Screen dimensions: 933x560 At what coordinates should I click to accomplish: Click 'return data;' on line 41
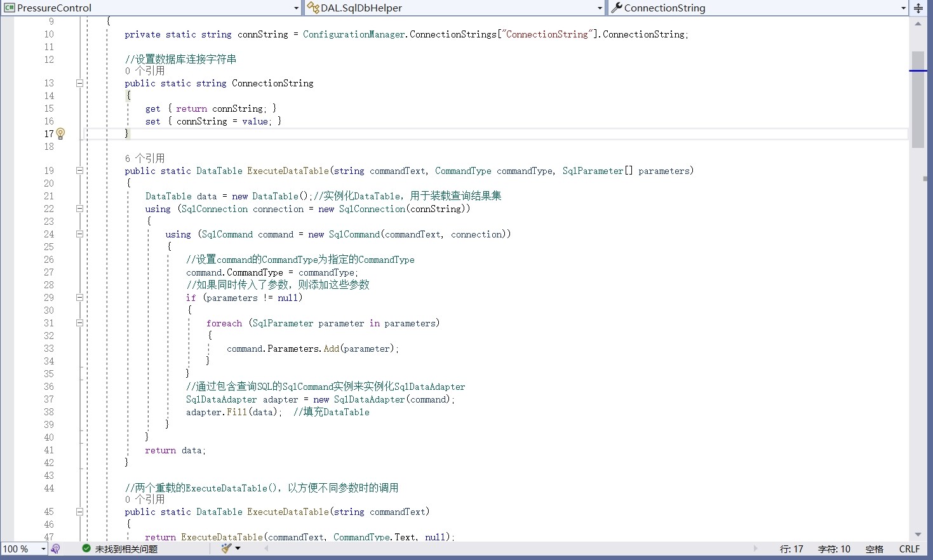(x=175, y=450)
